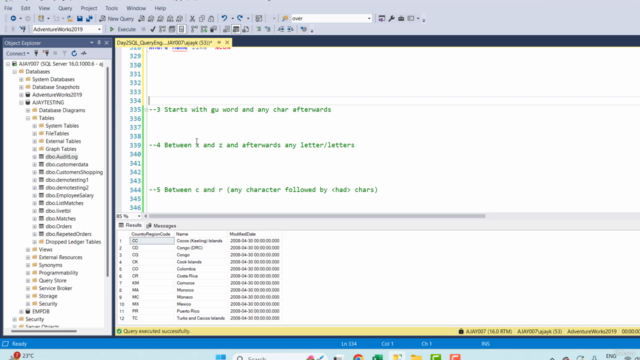Click the editor horizontal scrollbar thumb

[x=317, y=216]
